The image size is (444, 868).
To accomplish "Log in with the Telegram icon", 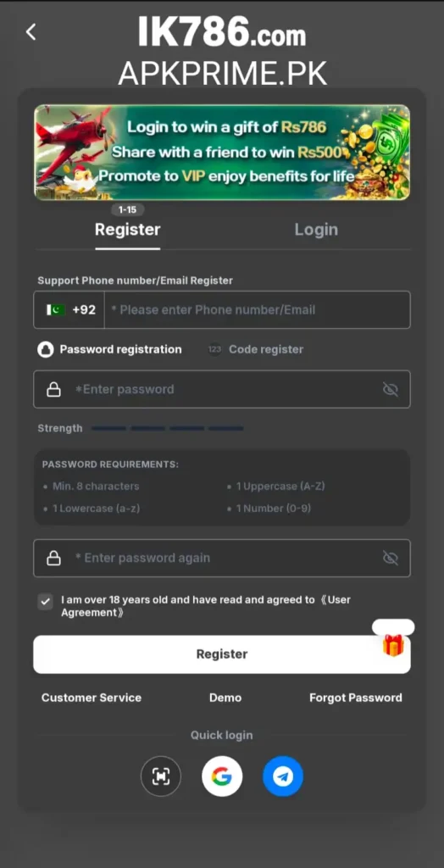I will (x=283, y=776).
